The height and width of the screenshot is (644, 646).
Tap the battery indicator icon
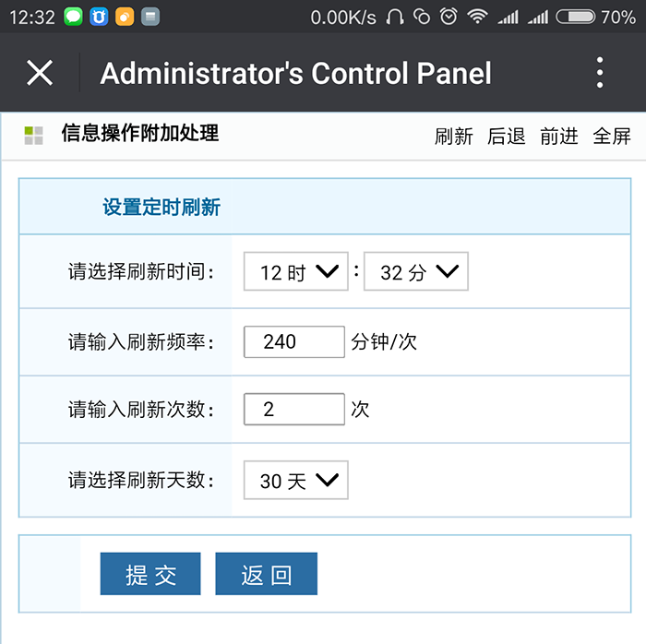pos(576,17)
